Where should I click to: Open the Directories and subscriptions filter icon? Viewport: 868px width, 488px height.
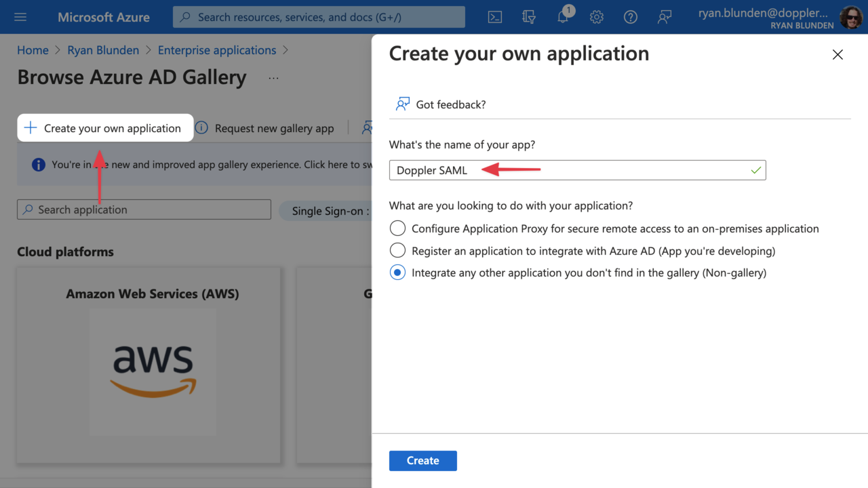[x=529, y=17]
